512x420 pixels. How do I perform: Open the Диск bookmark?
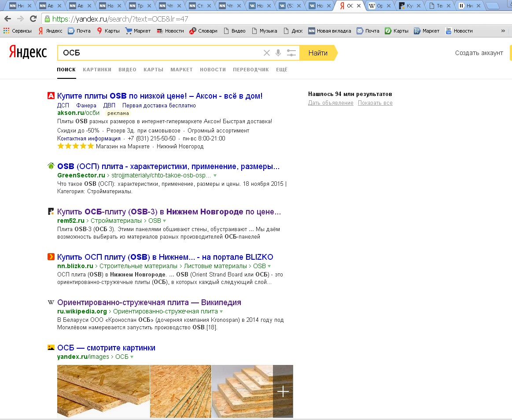tap(293, 31)
